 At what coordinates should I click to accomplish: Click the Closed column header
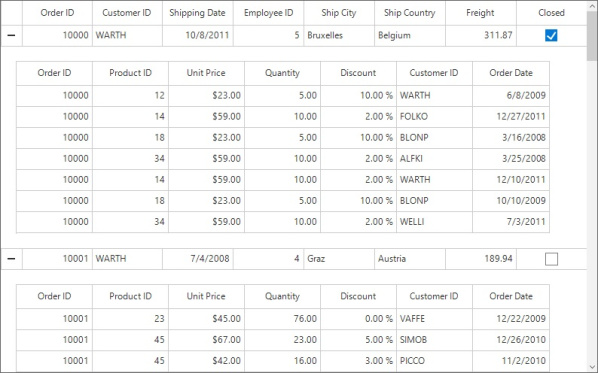551,13
